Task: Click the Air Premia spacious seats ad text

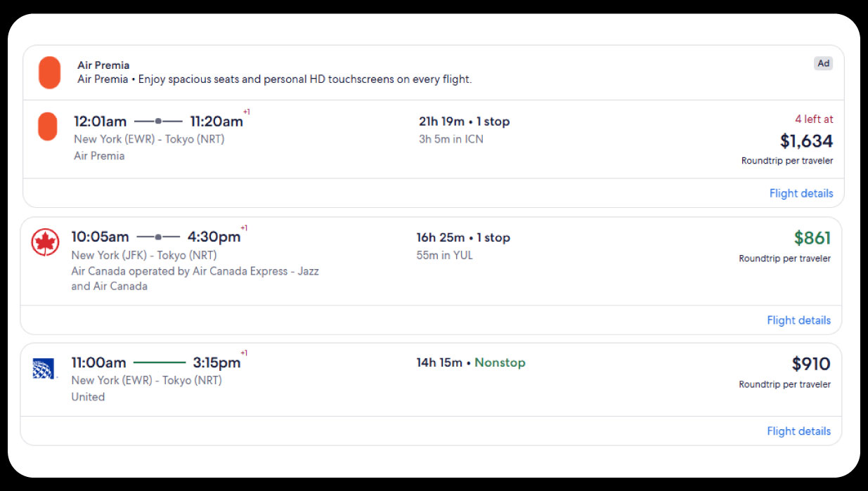Action: tap(274, 79)
